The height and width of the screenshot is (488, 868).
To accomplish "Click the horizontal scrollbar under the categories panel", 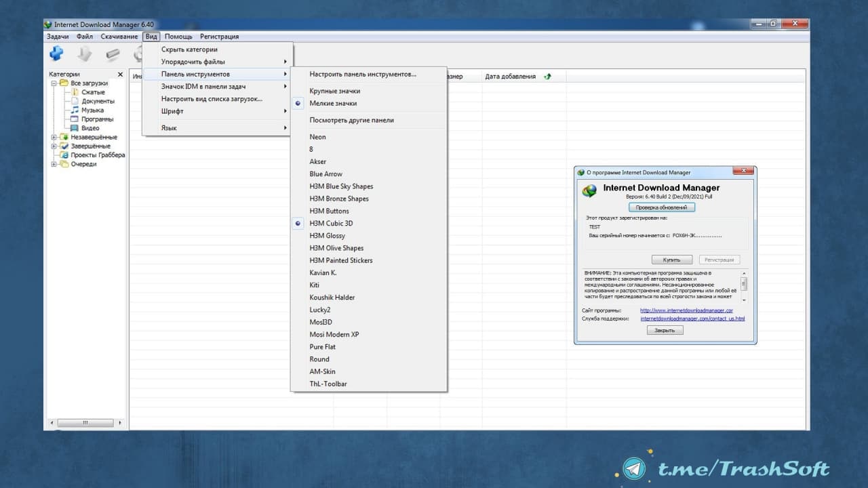I will [x=85, y=423].
